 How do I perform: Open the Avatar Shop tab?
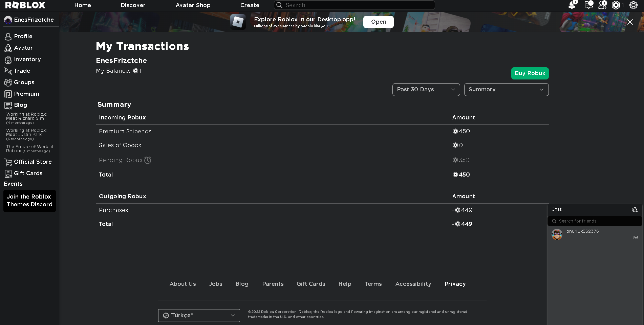coord(193,5)
